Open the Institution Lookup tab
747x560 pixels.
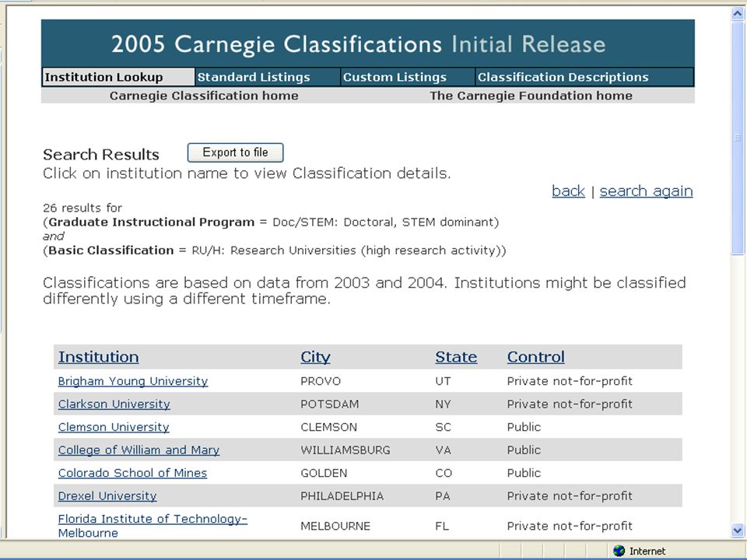point(118,77)
